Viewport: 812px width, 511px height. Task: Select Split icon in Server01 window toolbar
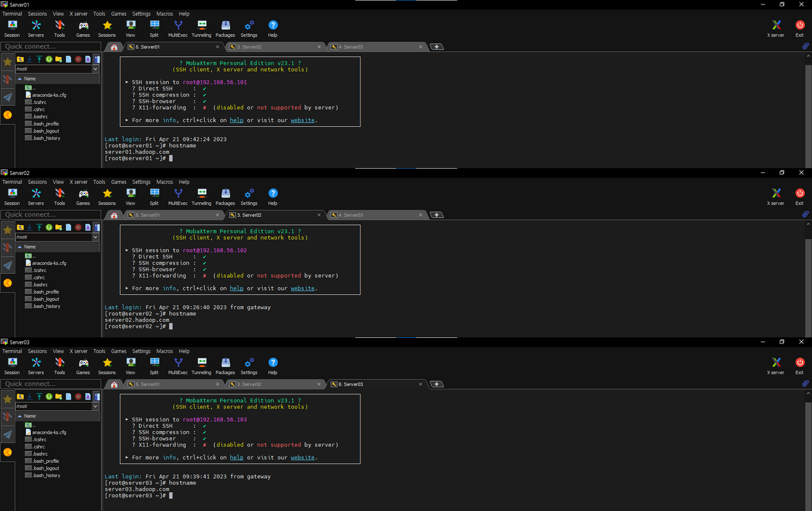point(154,29)
